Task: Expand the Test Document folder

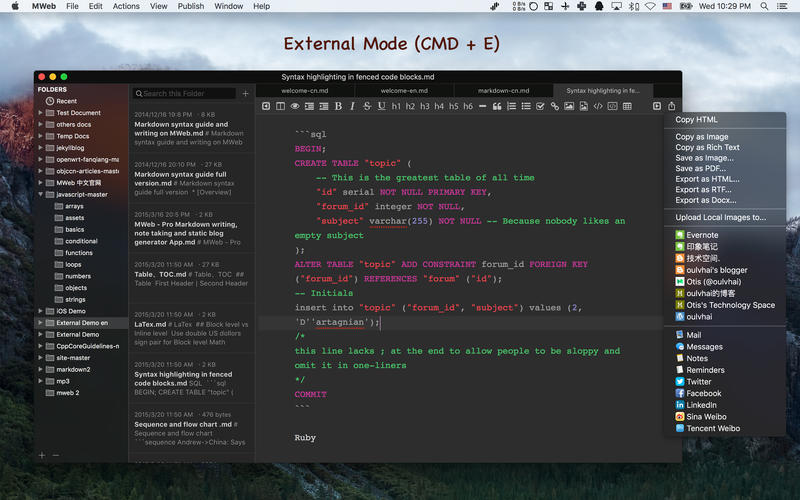Action: pyautogui.click(x=41, y=113)
